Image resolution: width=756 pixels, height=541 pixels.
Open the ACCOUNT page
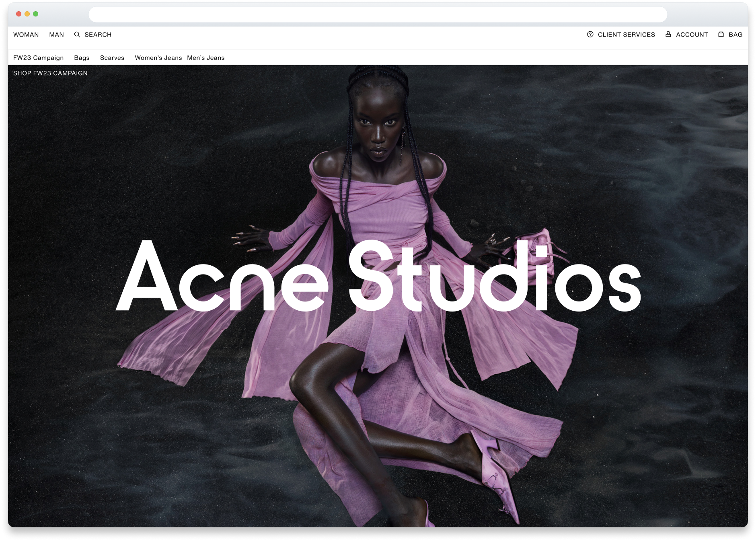pos(692,35)
